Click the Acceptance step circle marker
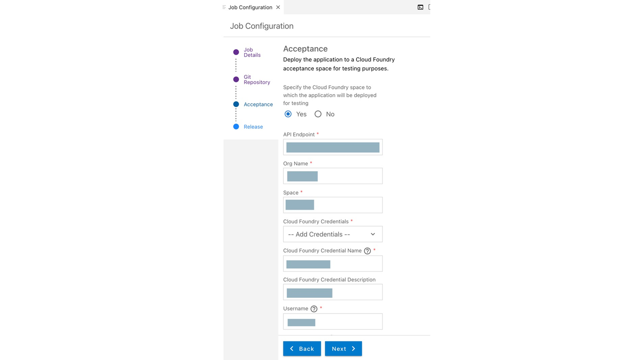Viewport: 644px width, 360px height. (236, 104)
